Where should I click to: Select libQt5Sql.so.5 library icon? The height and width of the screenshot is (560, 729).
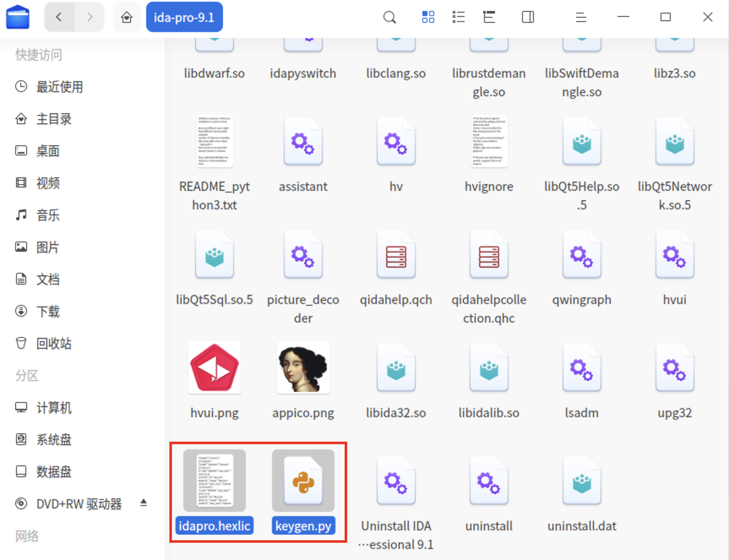point(215,255)
